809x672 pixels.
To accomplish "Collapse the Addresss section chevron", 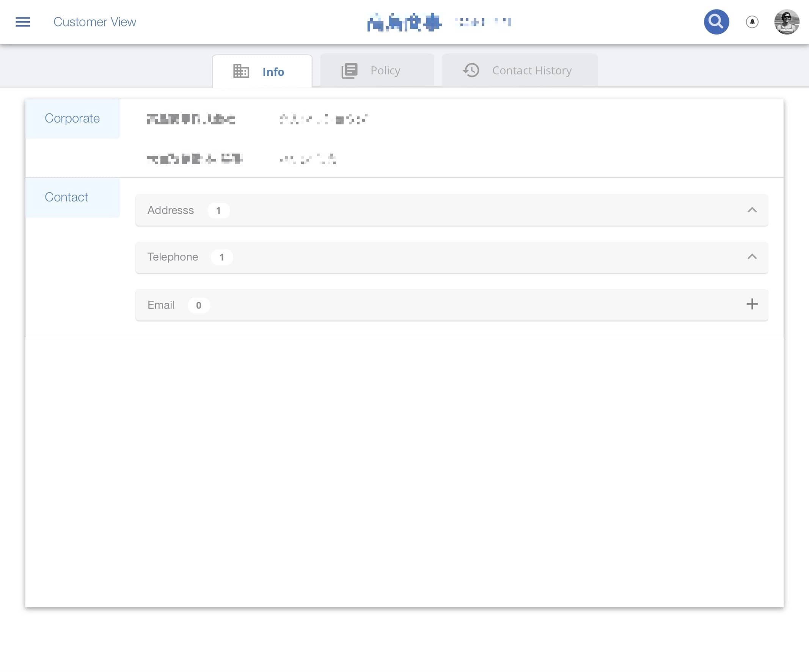I will pyautogui.click(x=752, y=210).
